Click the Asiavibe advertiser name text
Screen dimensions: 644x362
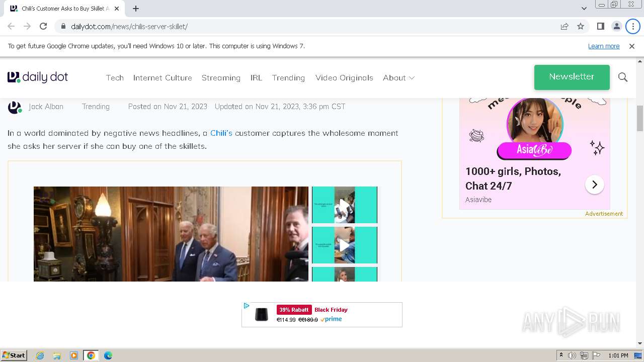[478, 200]
